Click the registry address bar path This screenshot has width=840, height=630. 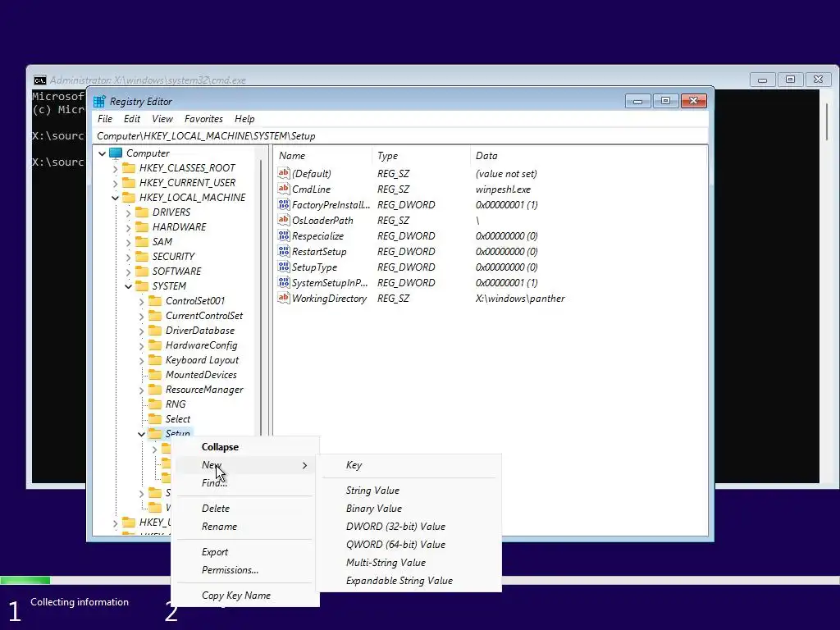[x=206, y=136]
